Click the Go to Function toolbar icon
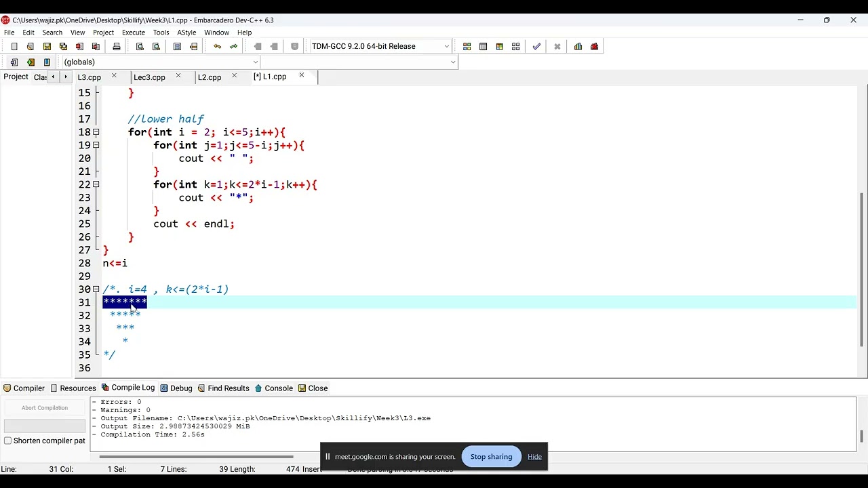The width and height of the screenshot is (868, 488). pos(177,46)
